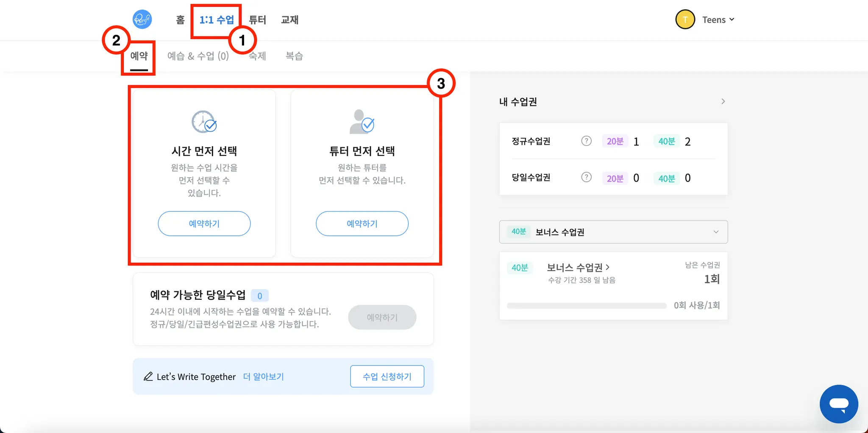Click the tutor person icon for 튜터 먼저 선택
Viewport: 868px width, 433px height.
pyautogui.click(x=362, y=121)
